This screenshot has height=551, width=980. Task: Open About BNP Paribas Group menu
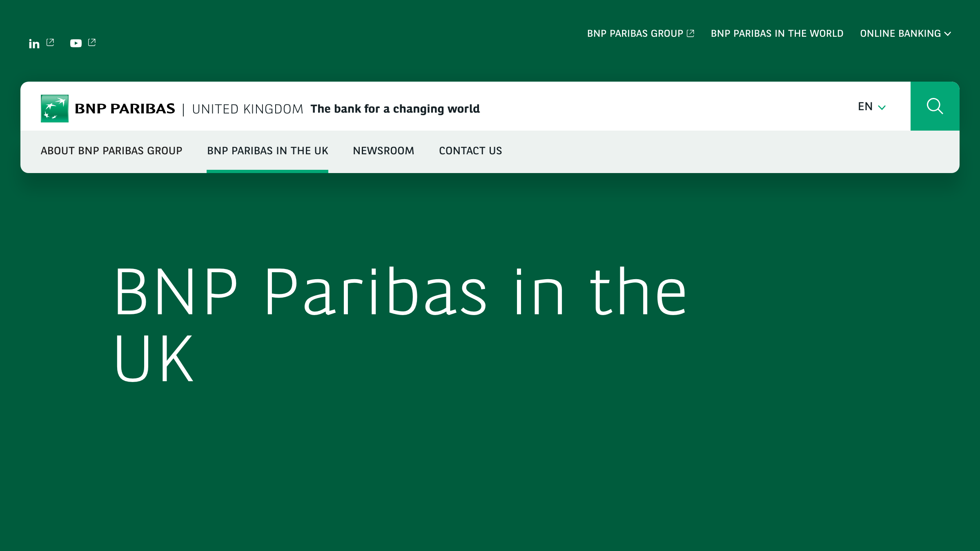click(x=111, y=151)
